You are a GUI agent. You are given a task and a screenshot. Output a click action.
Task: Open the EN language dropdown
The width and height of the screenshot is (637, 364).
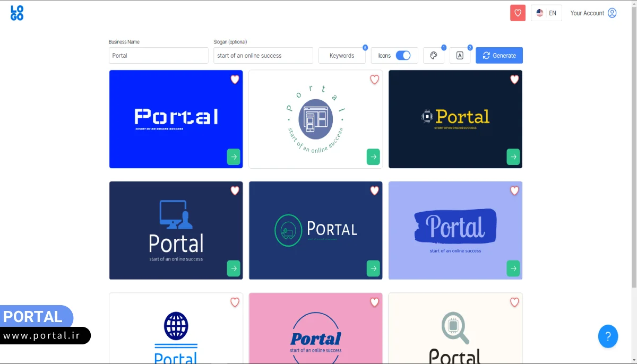point(546,13)
